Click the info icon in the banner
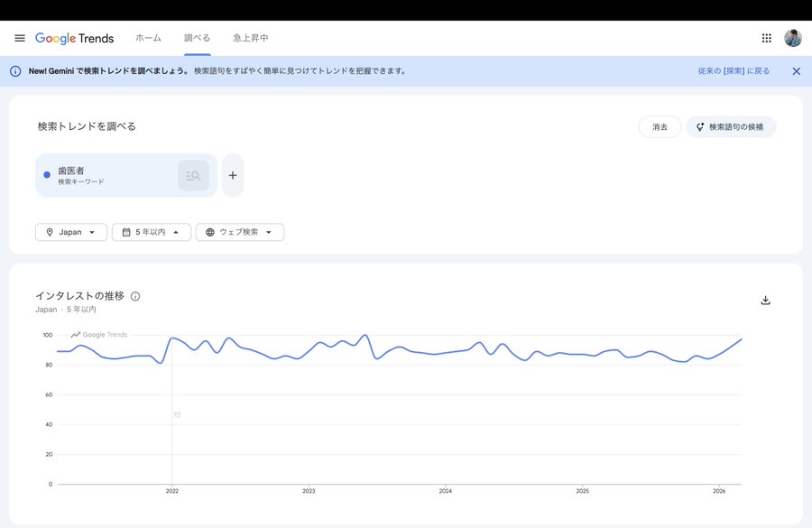The image size is (812, 528). [x=15, y=71]
